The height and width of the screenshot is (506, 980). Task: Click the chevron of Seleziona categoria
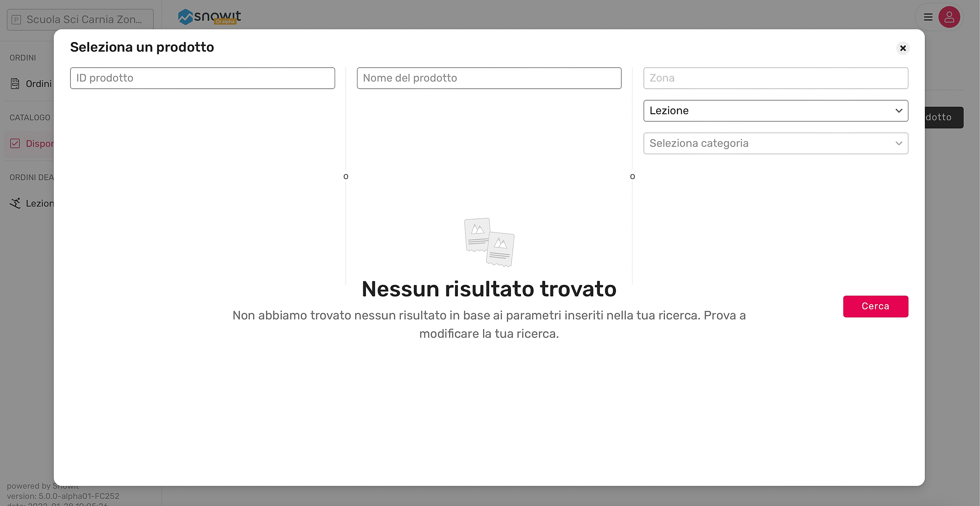(899, 143)
